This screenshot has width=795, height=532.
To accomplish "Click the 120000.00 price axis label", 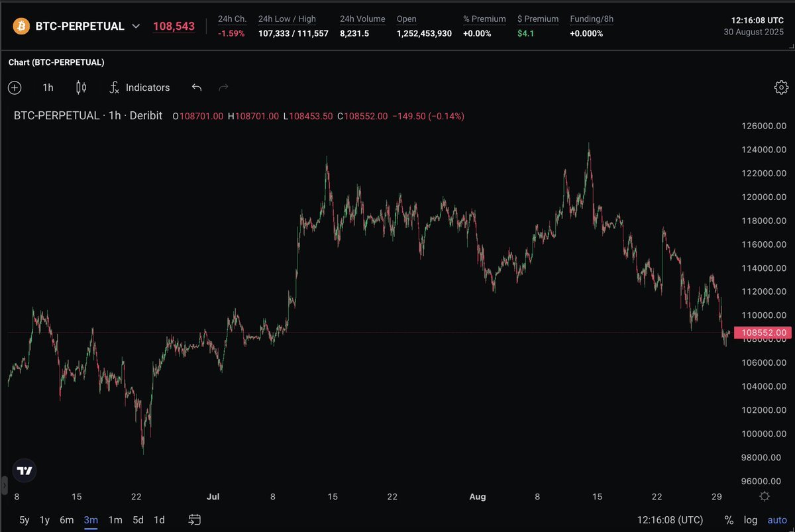I will (764, 197).
